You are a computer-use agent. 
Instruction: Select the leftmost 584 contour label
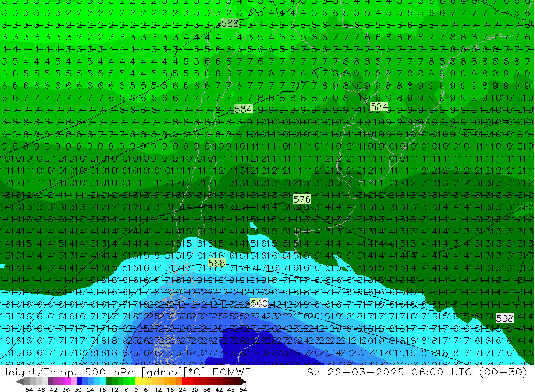pyautogui.click(x=243, y=109)
